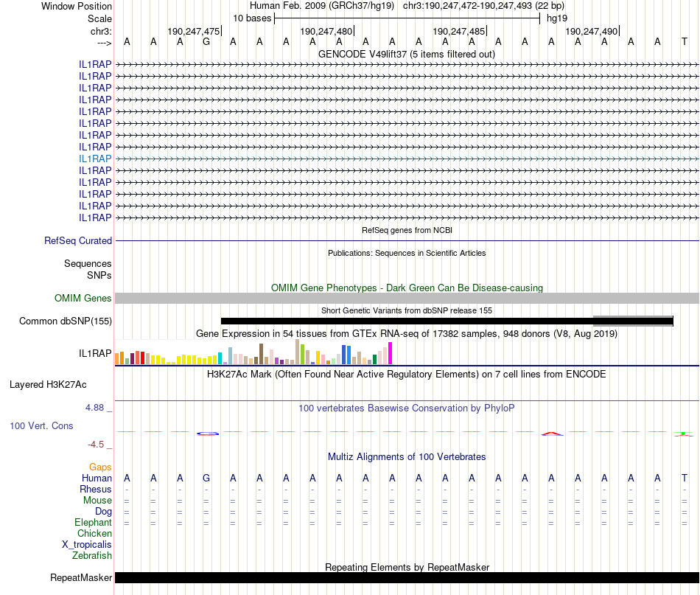Click the IL1RAP label beside GTEx bars
Screen dimensions: 700x595
(95, 353)
